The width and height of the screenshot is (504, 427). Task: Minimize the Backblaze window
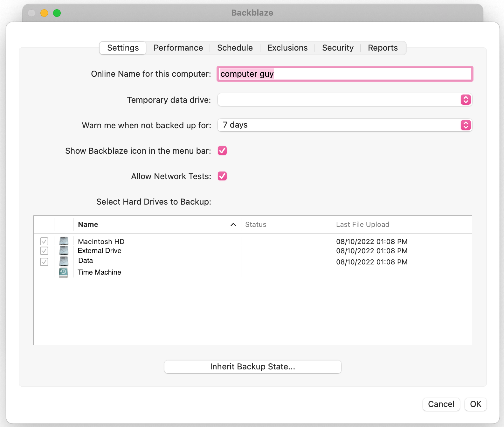44,13
